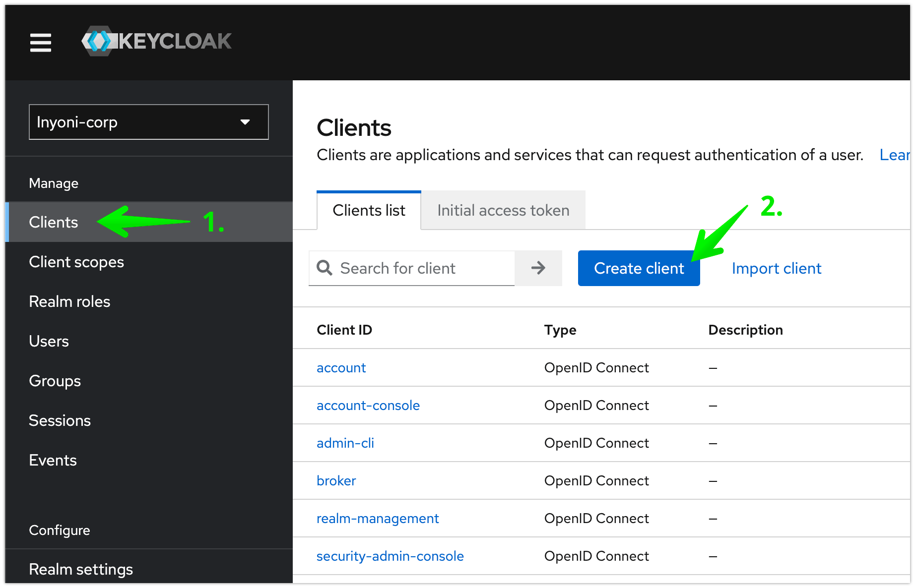
Task: Click the Create client button
Action: 639,268
